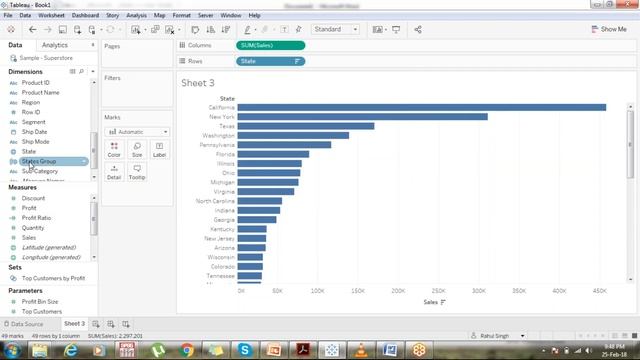Screen dimensions: 640x360
Task: Sort ascending using toolbar icon
Action: [211, 29]
